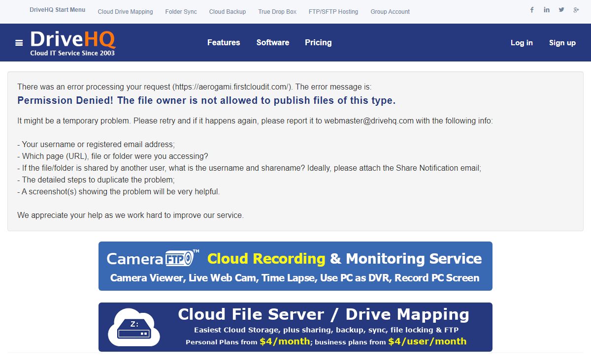Click webmaster@drivehq.com email text
The image size is (591, 364).
pyautogui.click(x=369, y=121)
